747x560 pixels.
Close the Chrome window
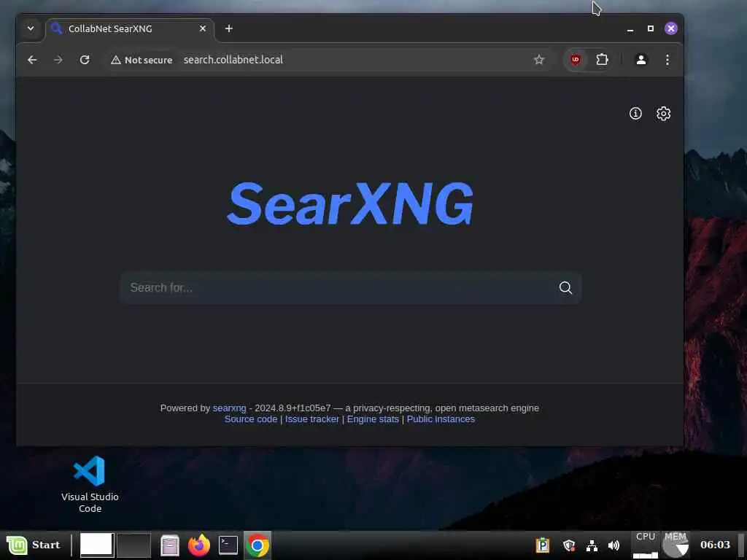coord(671,28)
